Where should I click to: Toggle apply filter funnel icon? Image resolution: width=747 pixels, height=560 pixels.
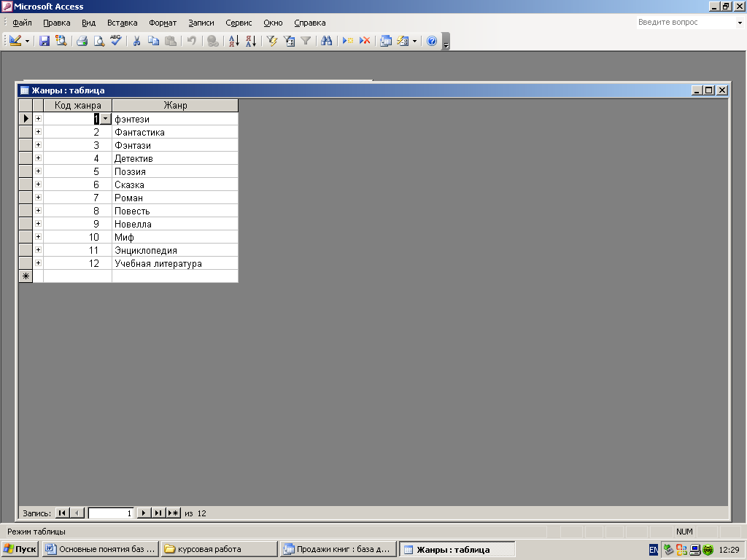(x=306, y=41)
